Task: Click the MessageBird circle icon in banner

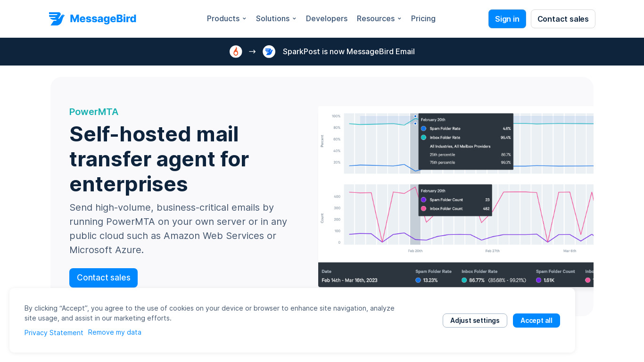Action: click(x=269, y=52)
